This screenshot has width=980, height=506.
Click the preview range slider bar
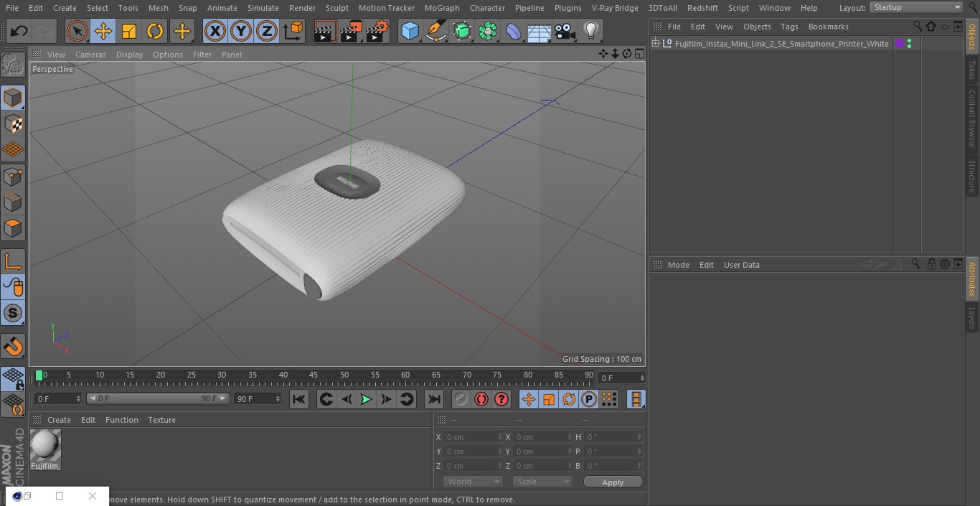157,398
